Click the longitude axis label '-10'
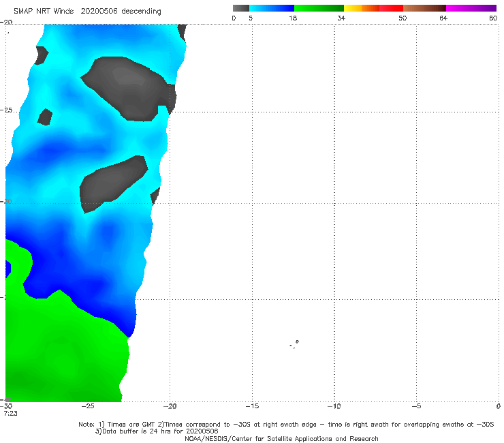This screenshot has width=504, height=443. 334,406
